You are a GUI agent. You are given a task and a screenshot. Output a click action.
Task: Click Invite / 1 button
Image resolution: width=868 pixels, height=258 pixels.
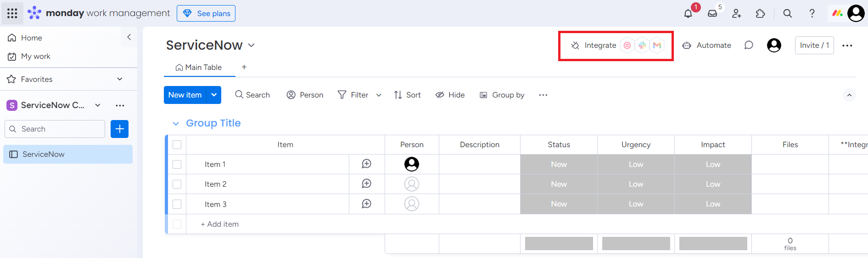tap(814, 45)
